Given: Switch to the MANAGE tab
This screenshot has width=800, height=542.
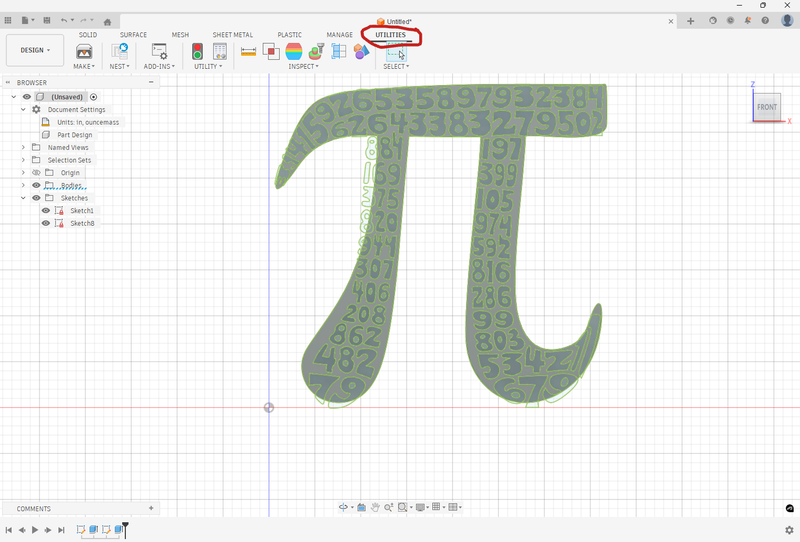Looking at the screenshot, I should (x=339, y=35).
